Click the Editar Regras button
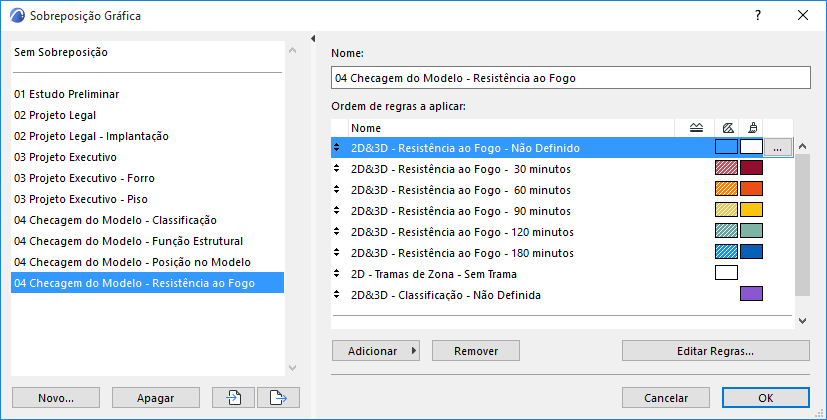This screenshot has height=420, width=827. [x=715, y=351]
